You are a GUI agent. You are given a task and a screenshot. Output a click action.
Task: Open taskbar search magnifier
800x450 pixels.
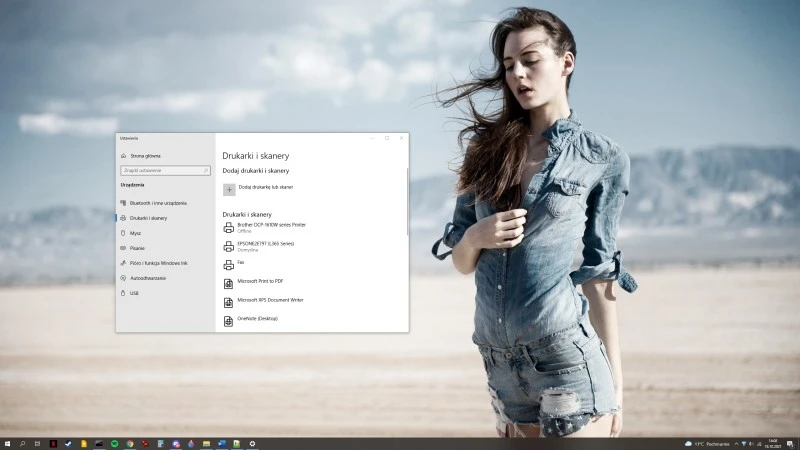22,444
